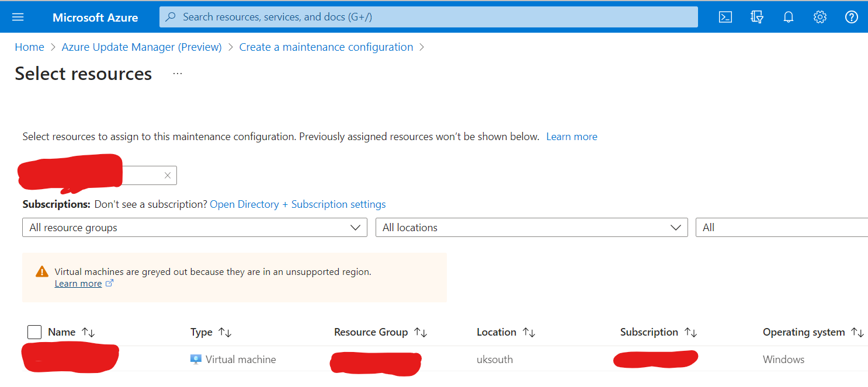View notifications via the bell icon
Viewport: 868px width, 387px height.
(x=789, y=17)
